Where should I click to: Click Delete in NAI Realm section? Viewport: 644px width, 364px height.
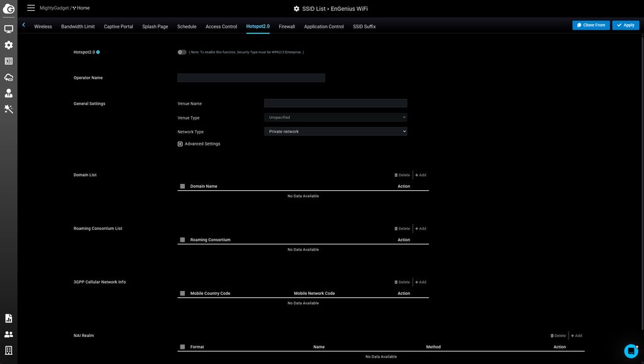[x=558, y=336]
